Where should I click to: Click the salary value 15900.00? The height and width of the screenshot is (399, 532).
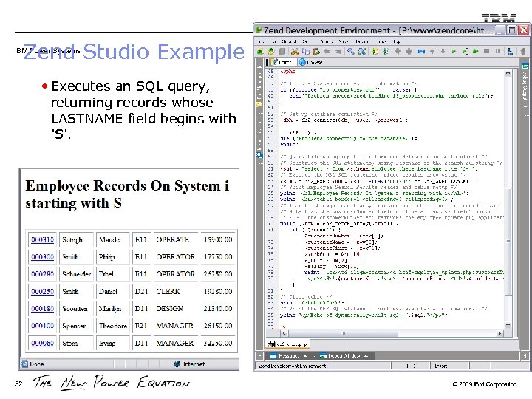218,239
